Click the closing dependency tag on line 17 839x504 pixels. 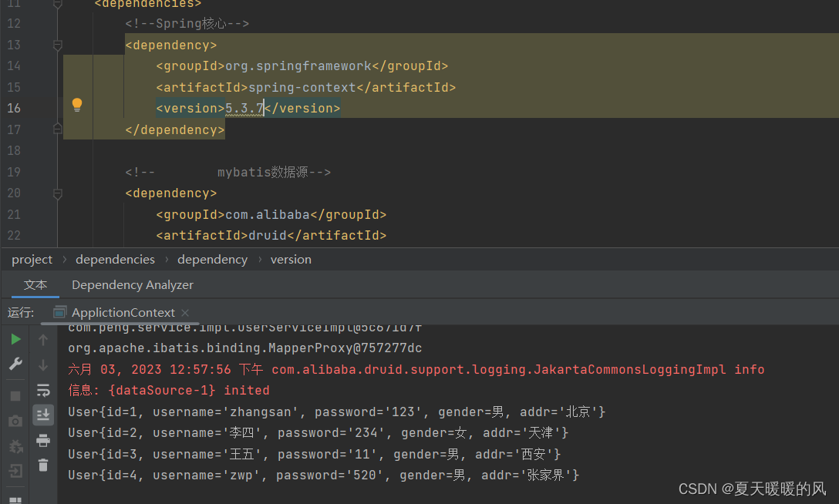point(175,130)
